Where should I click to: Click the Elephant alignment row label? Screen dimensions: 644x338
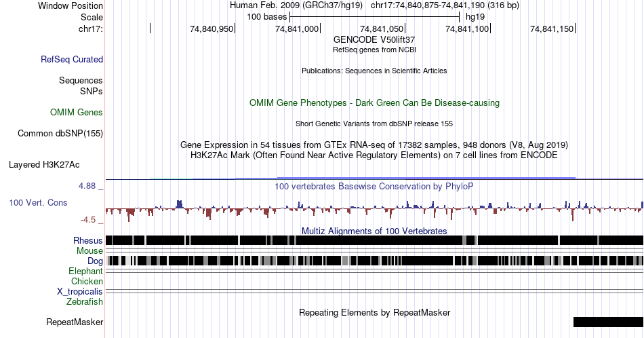pyautogui.click(x=86, y=271)
